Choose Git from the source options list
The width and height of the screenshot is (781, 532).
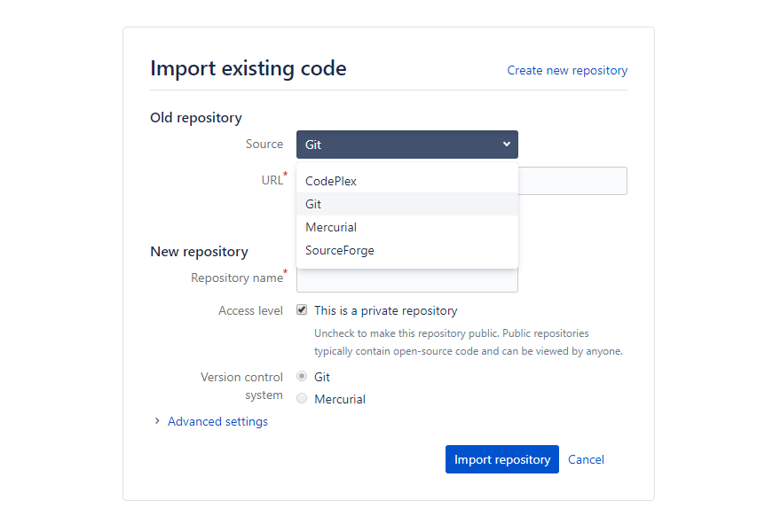(x=313, y=204)
